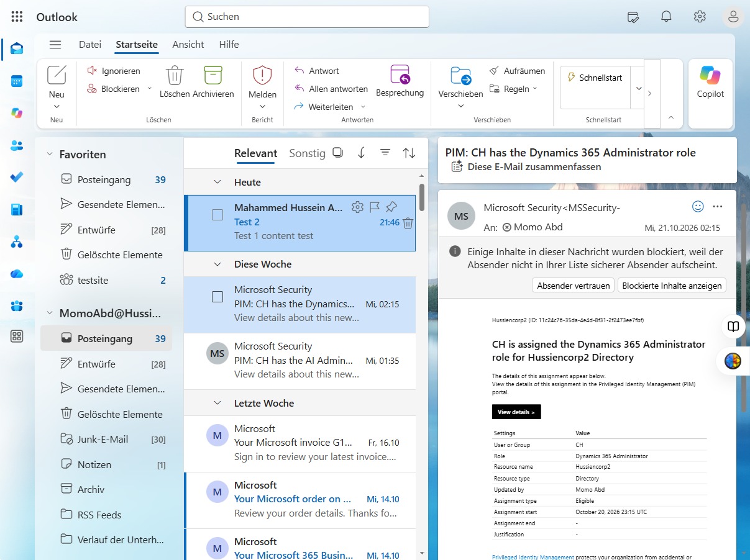
Task: Open the To Do checkmark icon
Action: click(17, 177)
